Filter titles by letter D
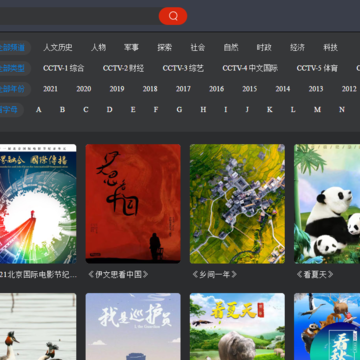The width and height of the screenshot is (360, 360). [109, 110]
